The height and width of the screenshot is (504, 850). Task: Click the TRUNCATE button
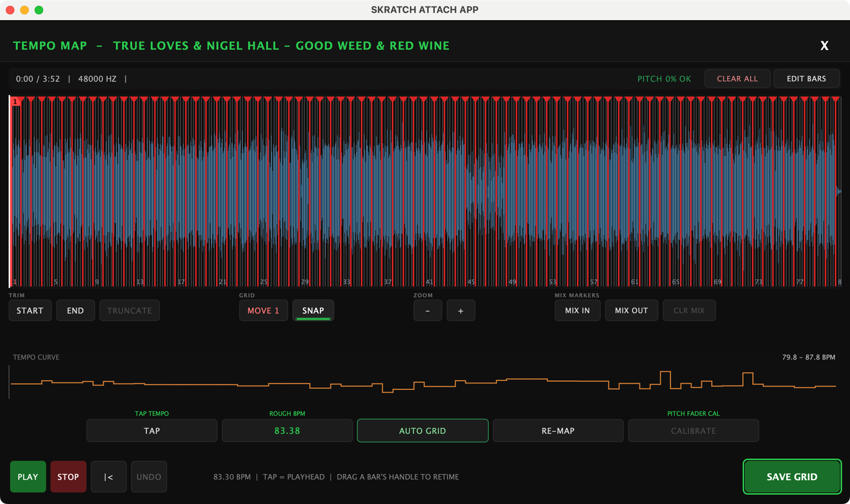130,311
